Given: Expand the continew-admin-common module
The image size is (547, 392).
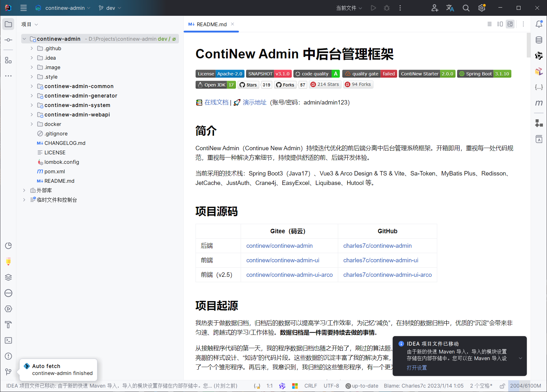Looking at the screenshot, I should tap(32, 86).
